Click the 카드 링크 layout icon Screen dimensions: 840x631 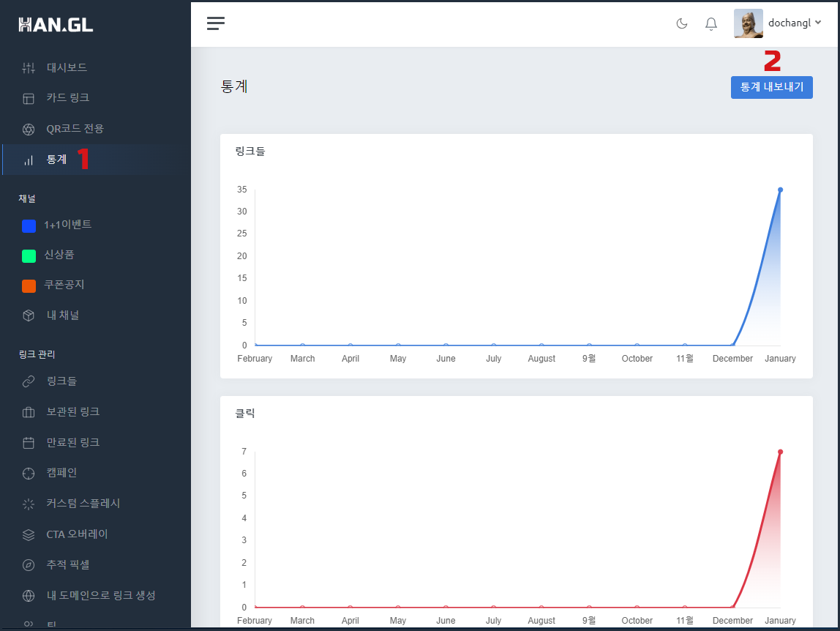click(29, 98)
